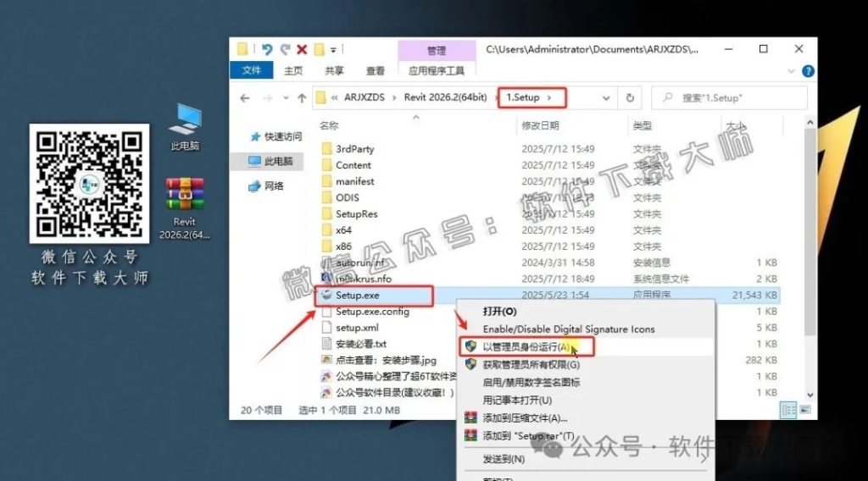Switch to the 主页 ribbon tab
Screen dimensions: 868x481
coord(293,71)
